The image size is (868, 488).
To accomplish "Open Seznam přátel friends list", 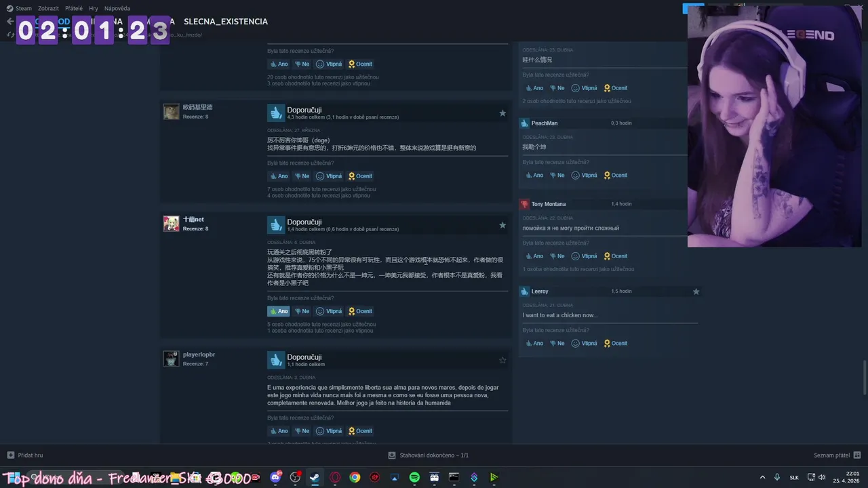I will [837, 455].
